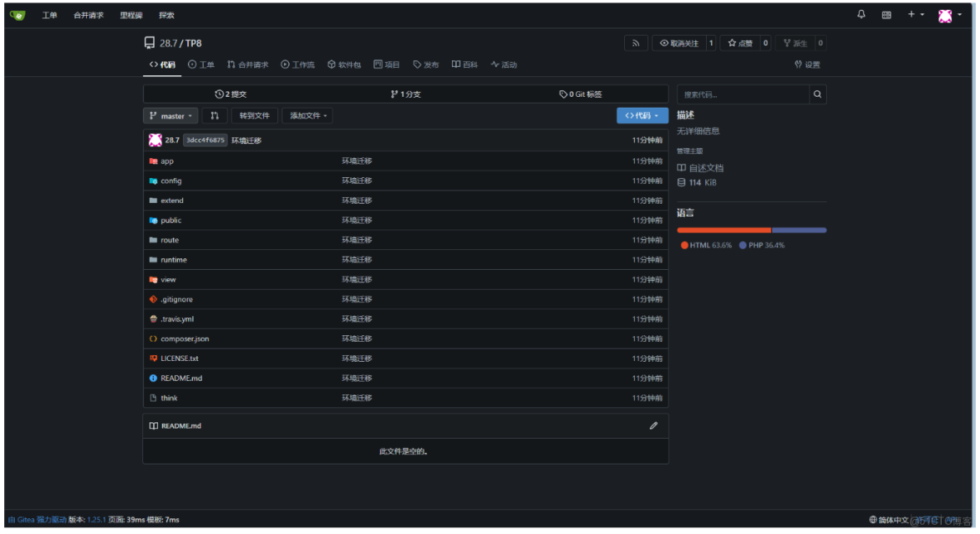Image resolution: width=980 pixels, height=534 pixels.
Task: Open the master branch dropdown
Action: pyautogui.click(x=171, y=115)
